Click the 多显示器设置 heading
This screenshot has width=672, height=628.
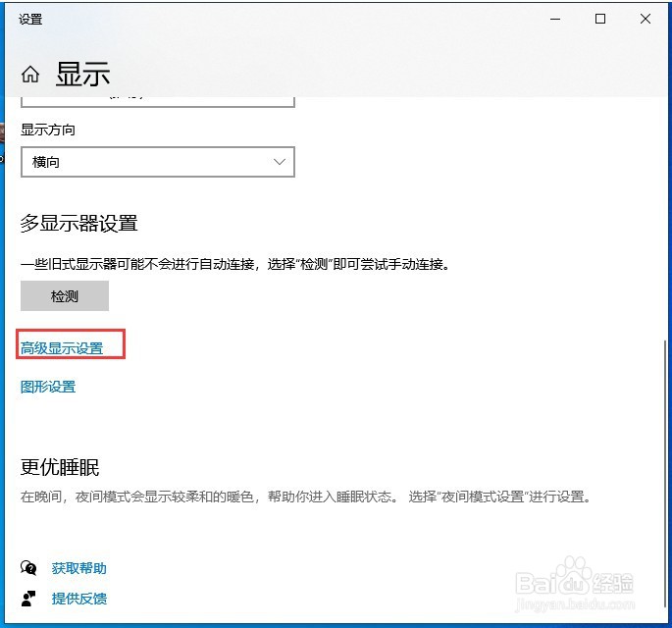pyautogui.click(x=78, y=224)
